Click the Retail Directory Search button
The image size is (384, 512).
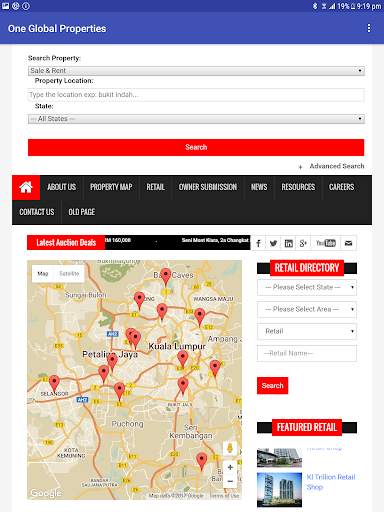(272, 386)
